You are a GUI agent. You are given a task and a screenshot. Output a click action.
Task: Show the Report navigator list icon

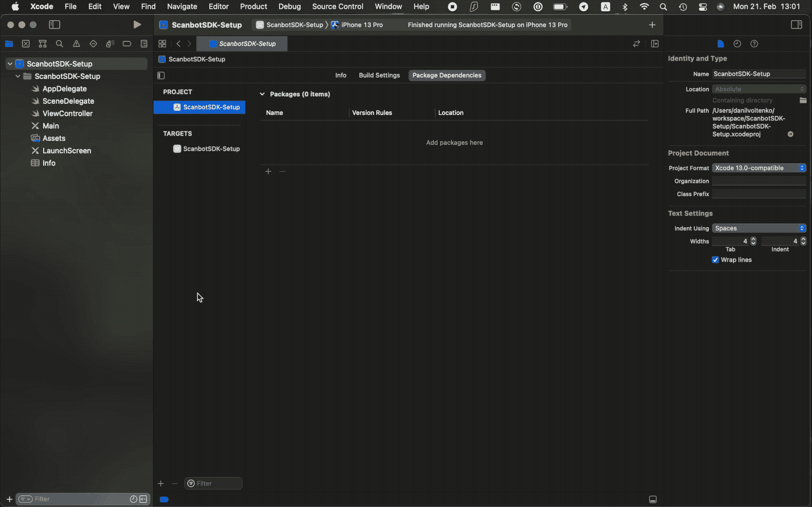pos(144,44)
